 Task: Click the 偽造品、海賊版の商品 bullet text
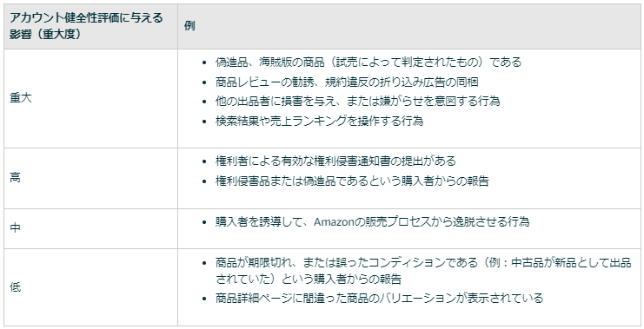point(368,62)
